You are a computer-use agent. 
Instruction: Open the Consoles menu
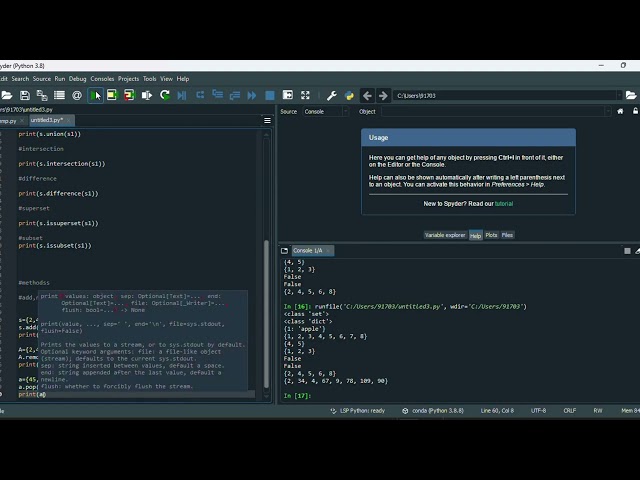tap(102, 79)
